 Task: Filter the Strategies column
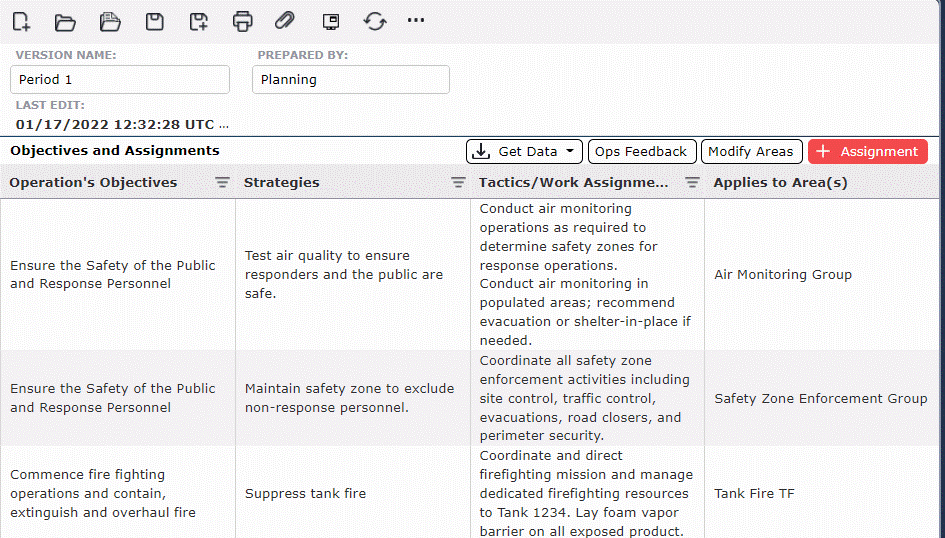[x=458, y=183]
